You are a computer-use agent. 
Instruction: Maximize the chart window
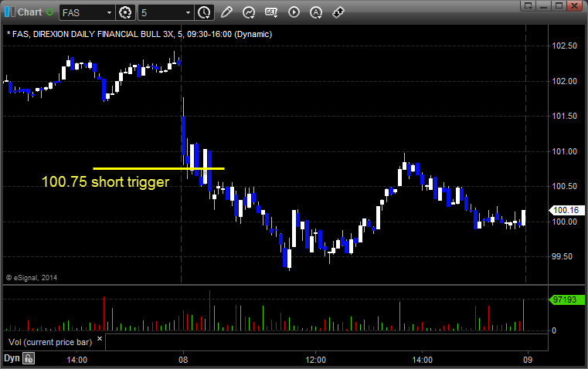click(x=559, y=5)
